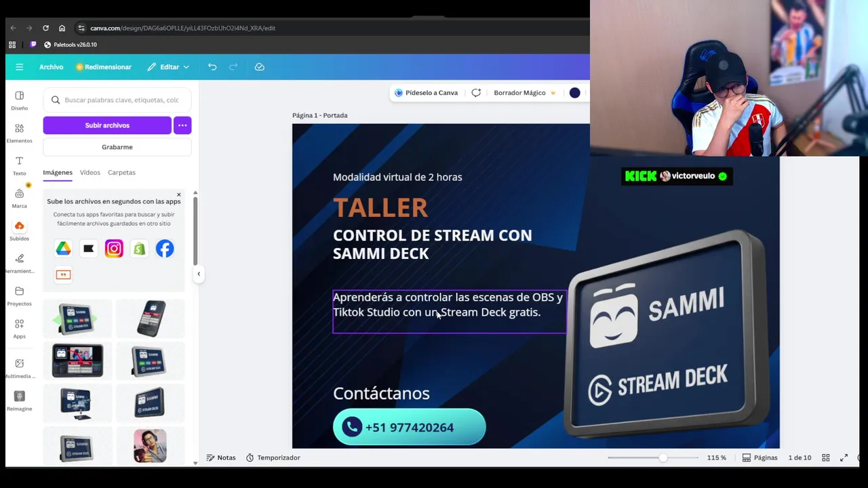
Task: Open the Archivo menu
Action: 51,67
